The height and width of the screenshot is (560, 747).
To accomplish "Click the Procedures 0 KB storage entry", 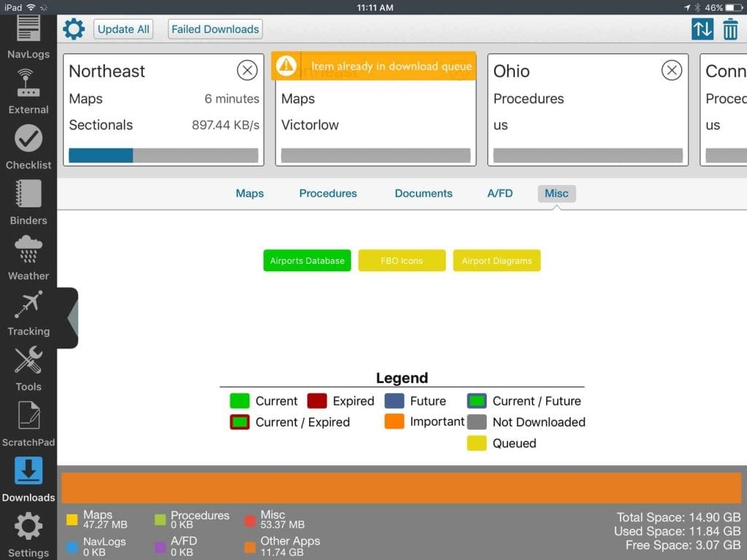I will pyautogui.click(x=192, y=519).
